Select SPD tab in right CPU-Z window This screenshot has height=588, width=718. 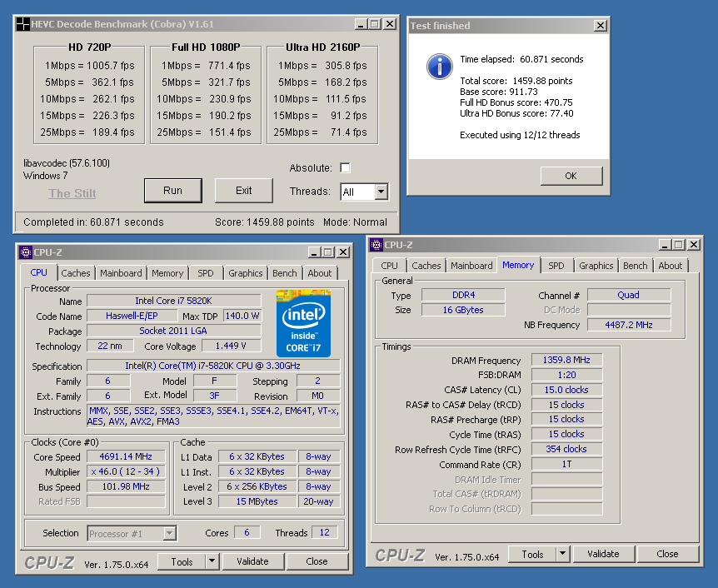pos(556,266)
